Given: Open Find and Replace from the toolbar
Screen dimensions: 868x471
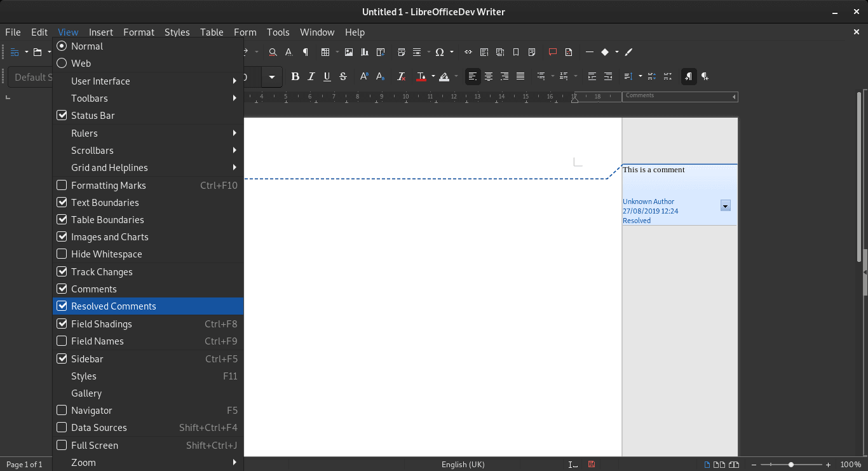Looking at the screenshot, I should click(272, 52).
